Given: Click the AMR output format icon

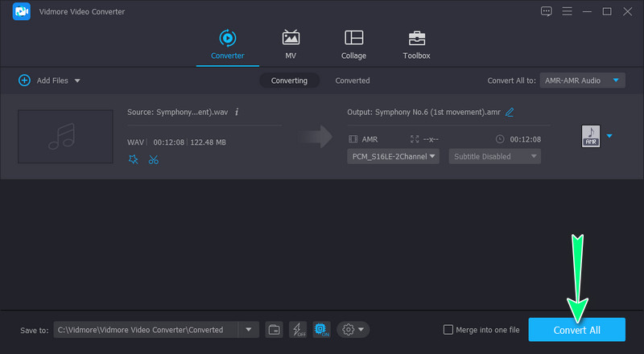Looking at the screenshot, I should pyautogui.click(x=590, y=137).
